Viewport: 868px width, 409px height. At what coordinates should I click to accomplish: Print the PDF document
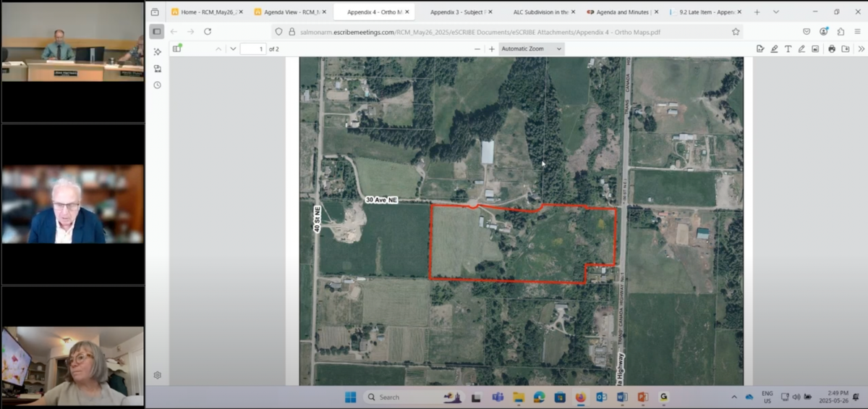(x=832, y=49)
